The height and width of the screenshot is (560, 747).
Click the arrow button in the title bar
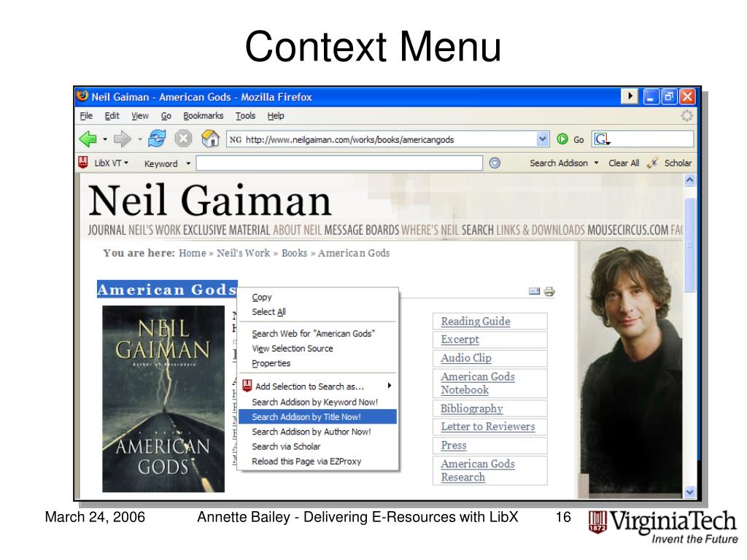point(630,96)
